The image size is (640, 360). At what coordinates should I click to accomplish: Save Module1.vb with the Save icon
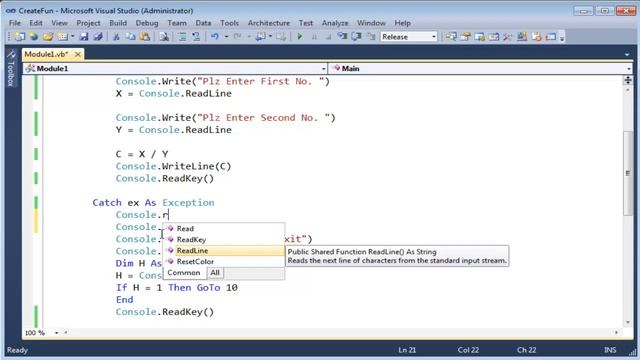pyautogui.click(x=84, y=37)
